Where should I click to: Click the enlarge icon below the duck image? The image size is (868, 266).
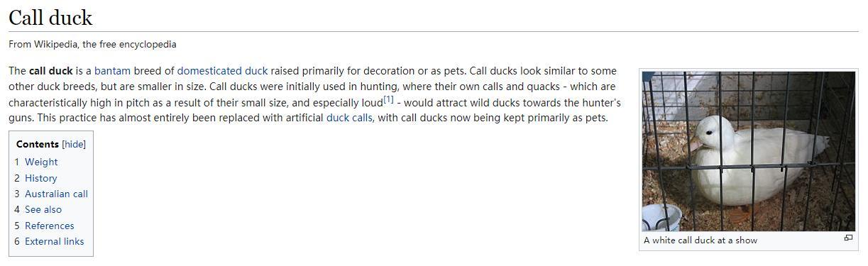848,238
